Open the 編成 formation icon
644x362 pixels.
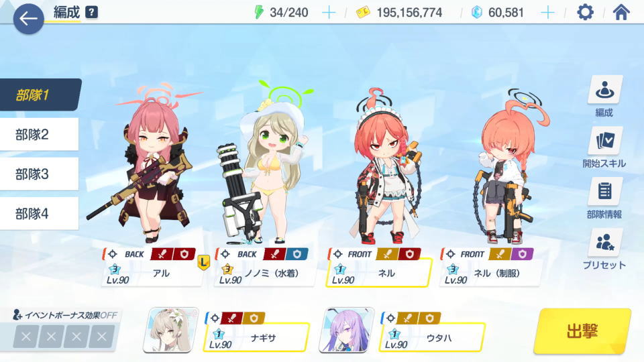[x=604, y=90]
